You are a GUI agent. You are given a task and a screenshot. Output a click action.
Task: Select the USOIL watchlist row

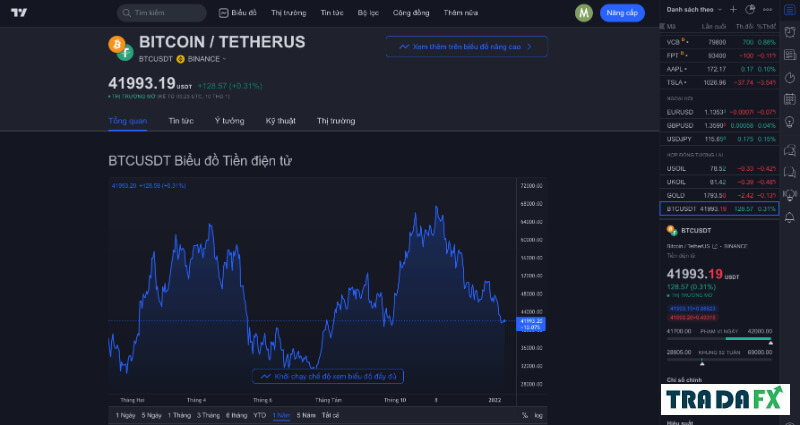(719, 168)
